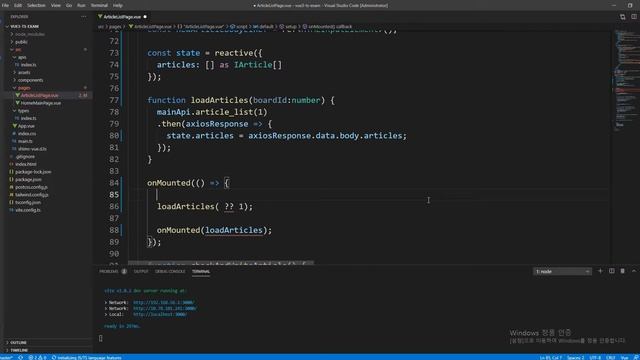Expand the public folder

(21, 42)
